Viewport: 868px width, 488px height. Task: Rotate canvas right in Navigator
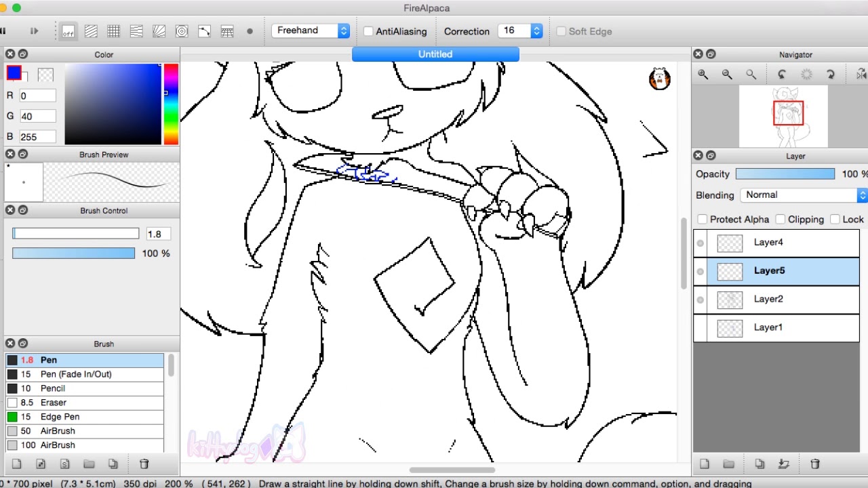tap(831, 75)
